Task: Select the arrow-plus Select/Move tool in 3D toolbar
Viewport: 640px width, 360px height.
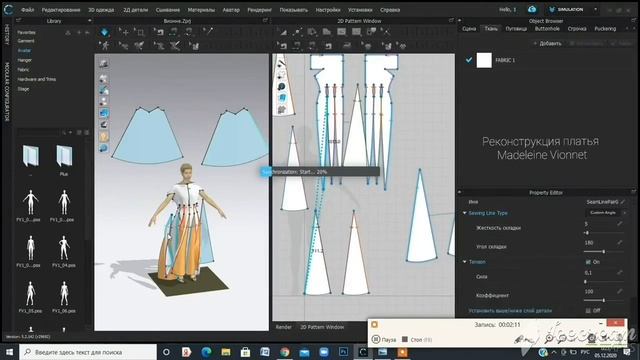Action: click(124, 32)
